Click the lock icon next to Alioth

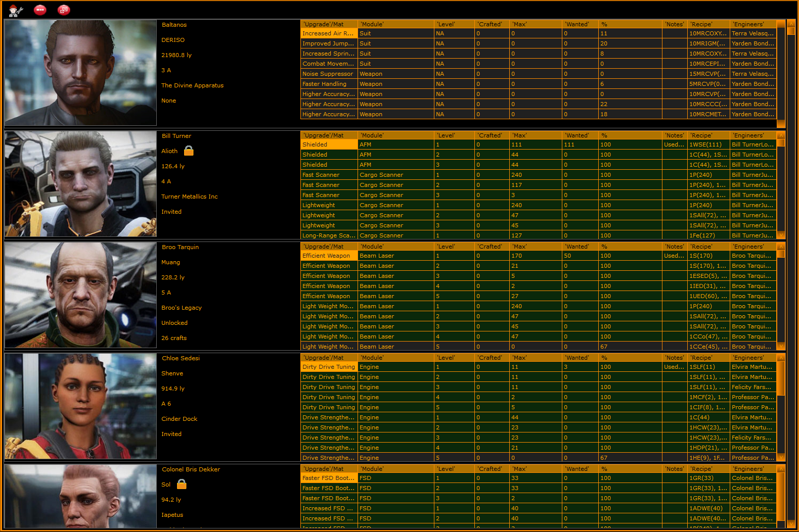point(189,151)
